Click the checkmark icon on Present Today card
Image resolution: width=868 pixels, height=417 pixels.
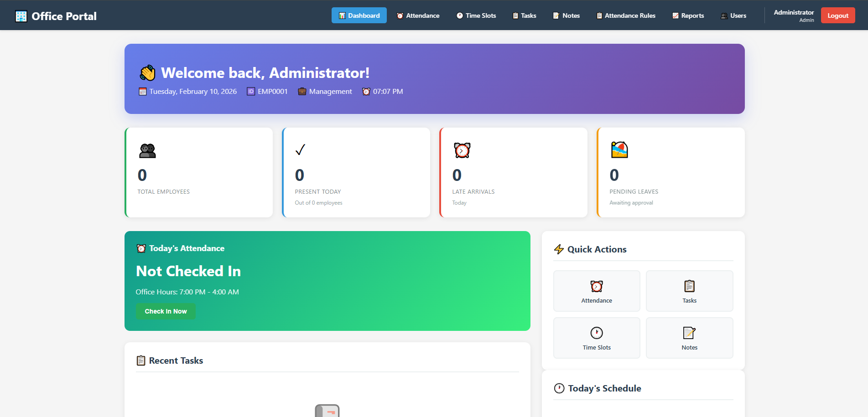tap(300, 150)
